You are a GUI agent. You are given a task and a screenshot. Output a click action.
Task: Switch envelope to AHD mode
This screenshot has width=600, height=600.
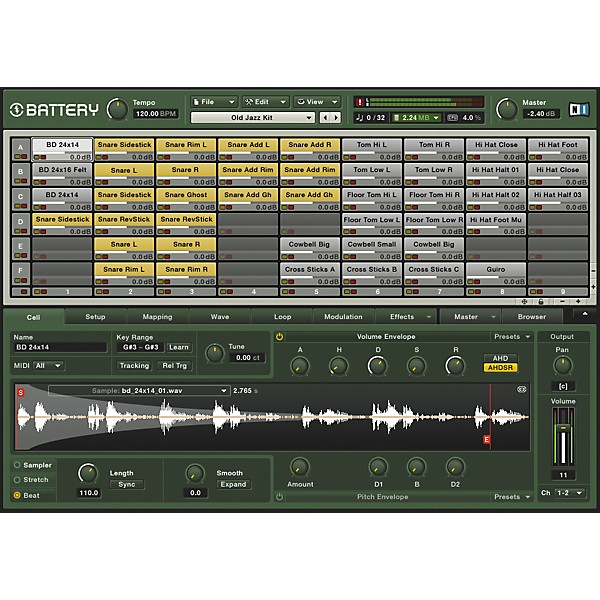coord(501,358)
